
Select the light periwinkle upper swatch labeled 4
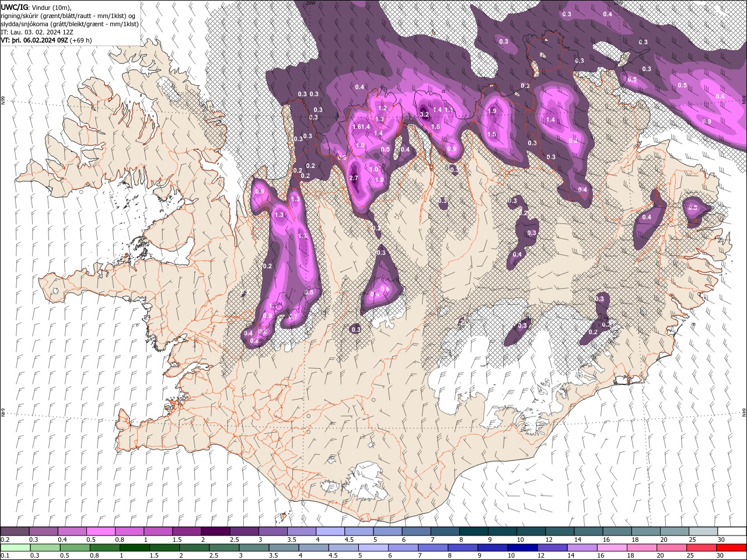(330, 531)
